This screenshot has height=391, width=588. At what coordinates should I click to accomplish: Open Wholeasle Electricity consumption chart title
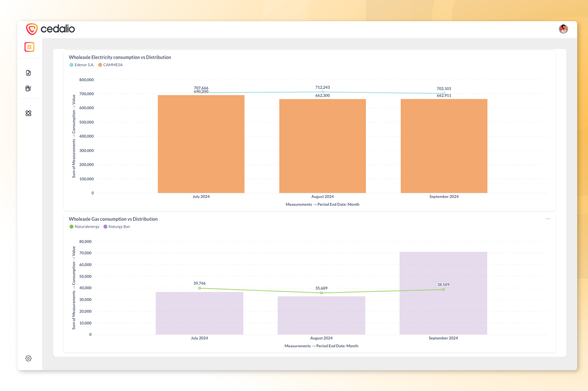[x=120, y=57]
